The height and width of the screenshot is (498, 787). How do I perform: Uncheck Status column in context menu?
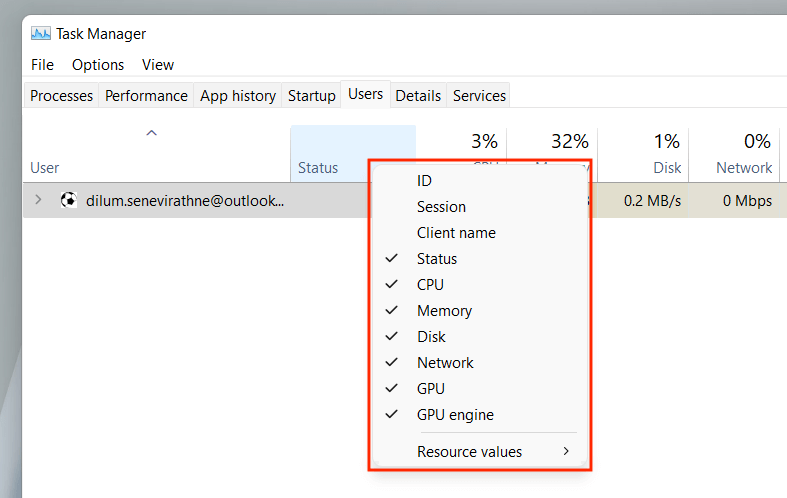point(437,259)
